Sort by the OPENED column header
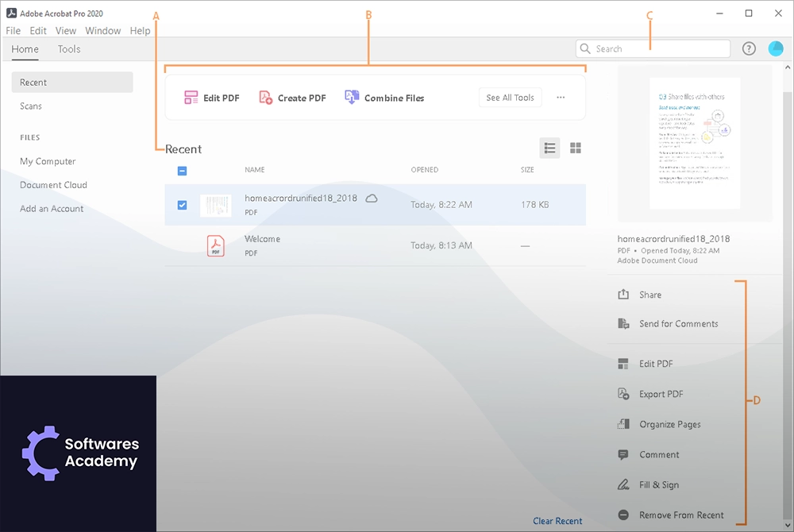Screen dimensions: 794x532 (424, 170)
